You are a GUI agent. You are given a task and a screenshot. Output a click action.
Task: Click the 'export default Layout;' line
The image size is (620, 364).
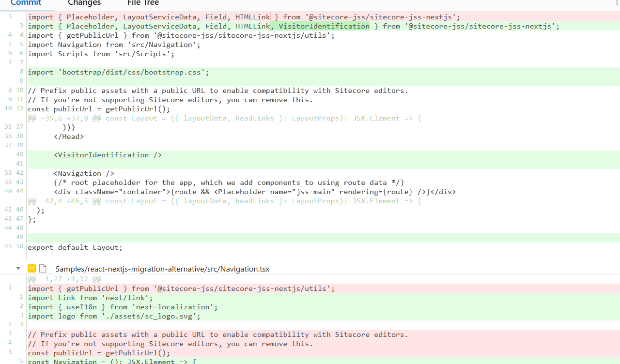(x=75, y=247)
